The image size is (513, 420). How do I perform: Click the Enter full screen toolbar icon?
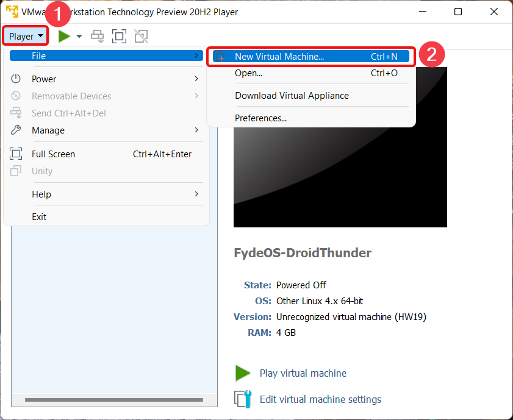pyautogui.click(x=119, y=36)
